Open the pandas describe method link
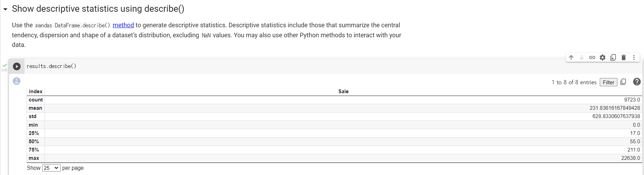This screenshot has width=644, height=175. [123, 25]
